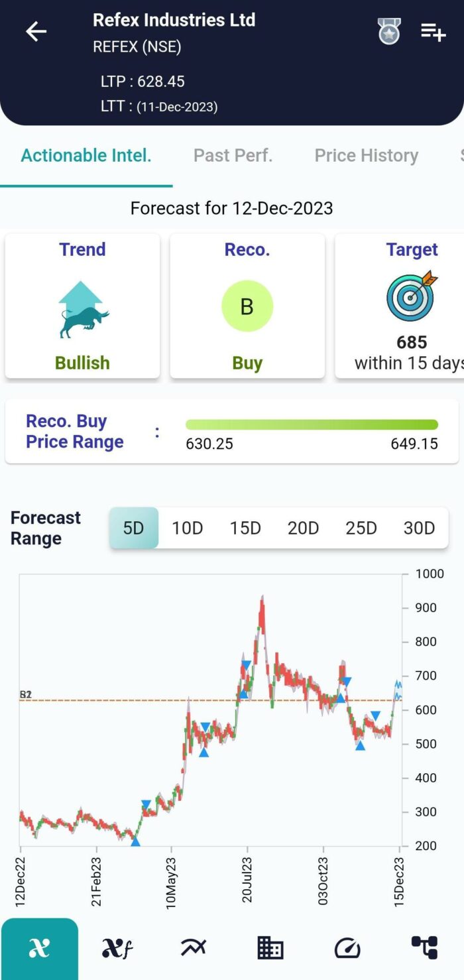The image size is (464, 980).
Task: Select the 10D forecast range option
Action: point(188,528)
